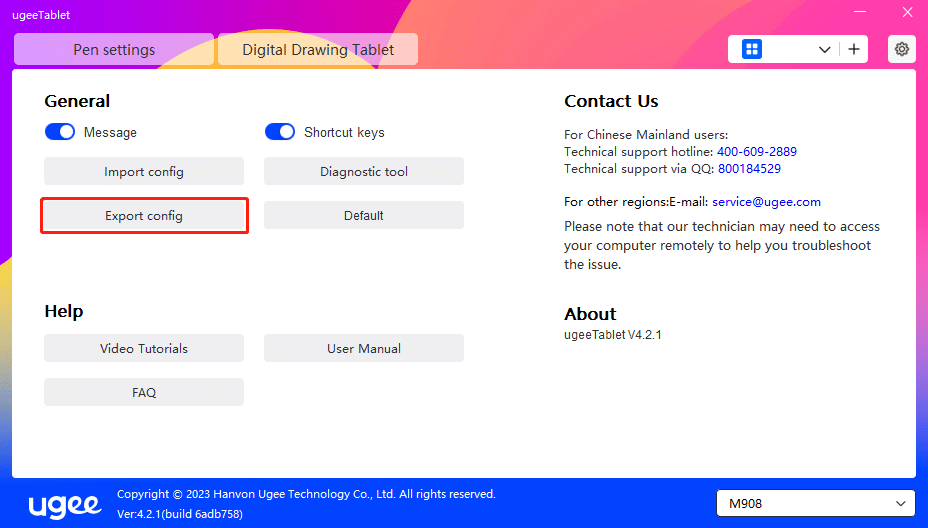The height and width of the screenshot is (528, 928).
Task: Click the Export config button
Action: (144, 215)
